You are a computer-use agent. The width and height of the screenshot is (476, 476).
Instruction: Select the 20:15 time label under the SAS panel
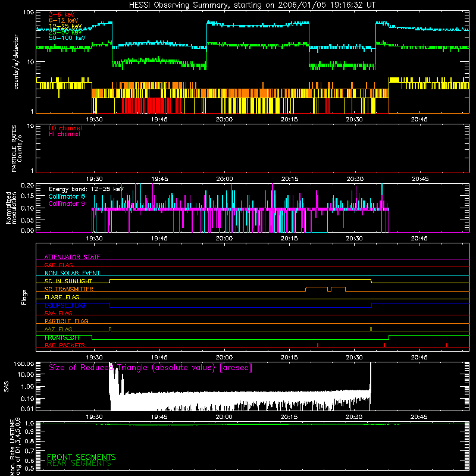(289, 417)
